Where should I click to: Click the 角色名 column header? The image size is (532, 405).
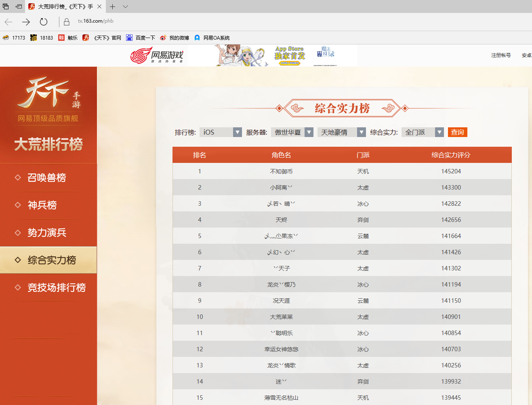(x=282, y=155)
